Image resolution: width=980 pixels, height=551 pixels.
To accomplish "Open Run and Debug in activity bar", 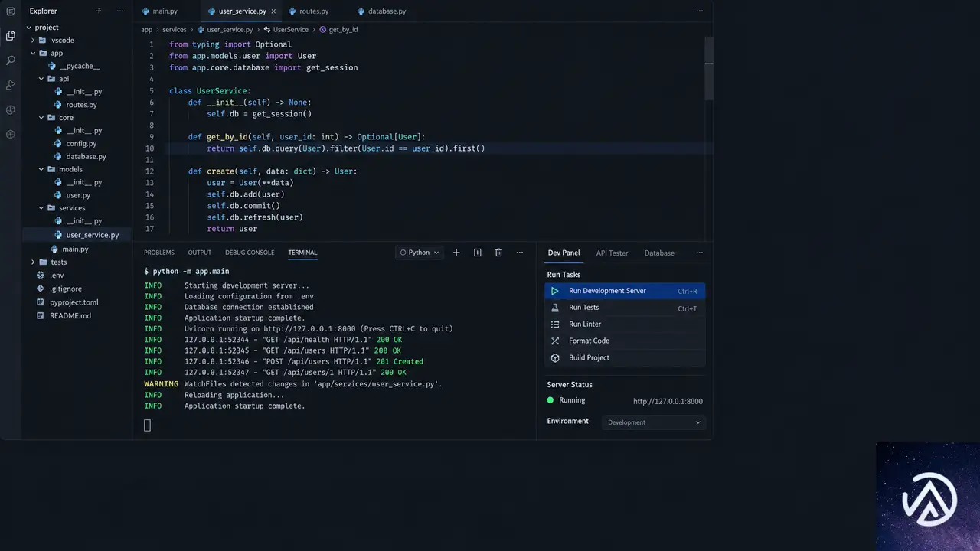I will (11, 85).
